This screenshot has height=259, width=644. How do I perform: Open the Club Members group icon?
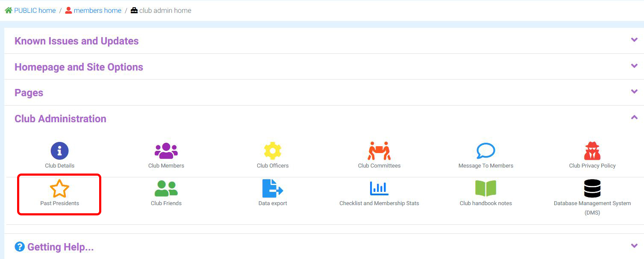click(166, 151)
